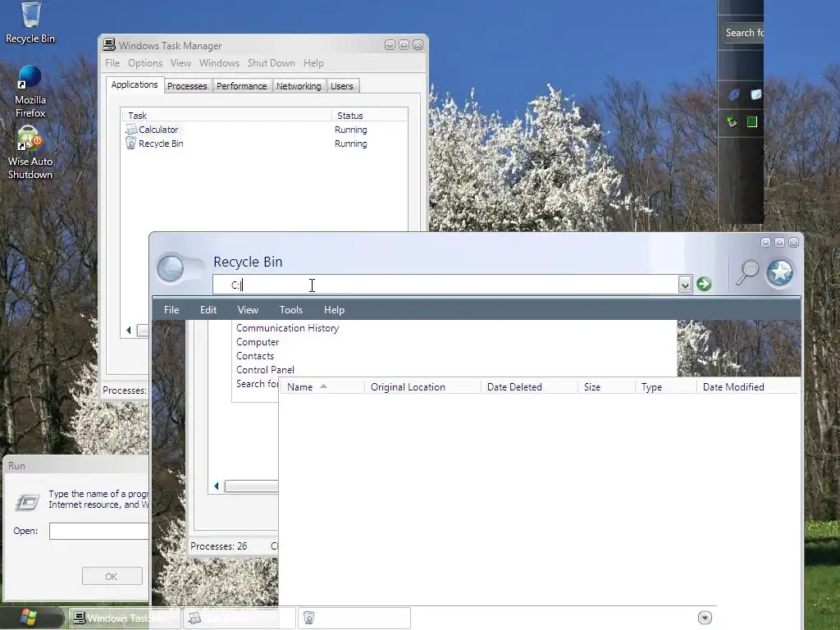Click the round Back button in Recycle Bin window
Viewport: 840px width, 630px height.
171,268
